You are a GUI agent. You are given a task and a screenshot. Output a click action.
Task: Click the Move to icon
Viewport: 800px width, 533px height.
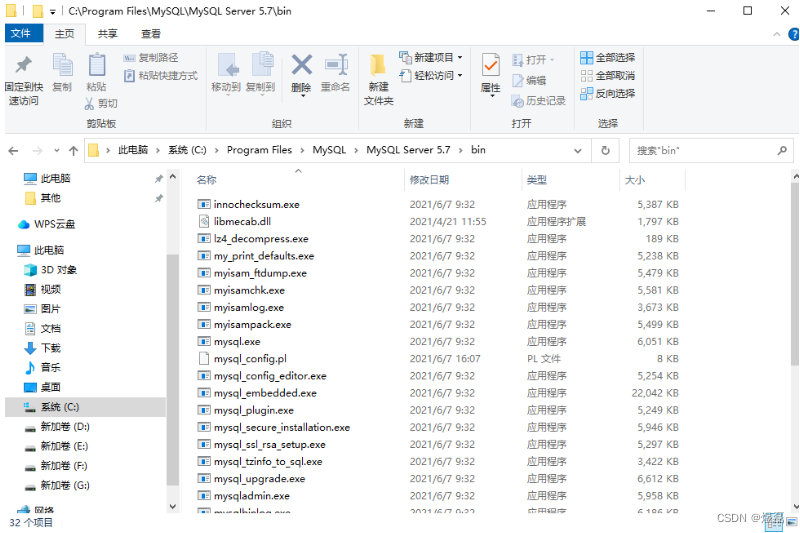pos(226,65)
